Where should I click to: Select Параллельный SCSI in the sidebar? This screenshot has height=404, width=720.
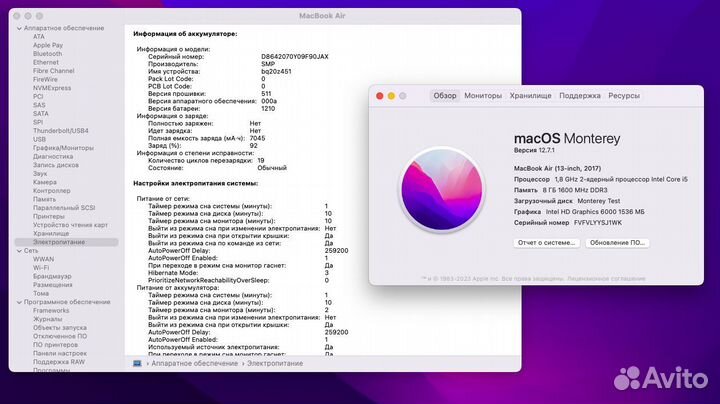pyautogui.click(x=64, y=208)
